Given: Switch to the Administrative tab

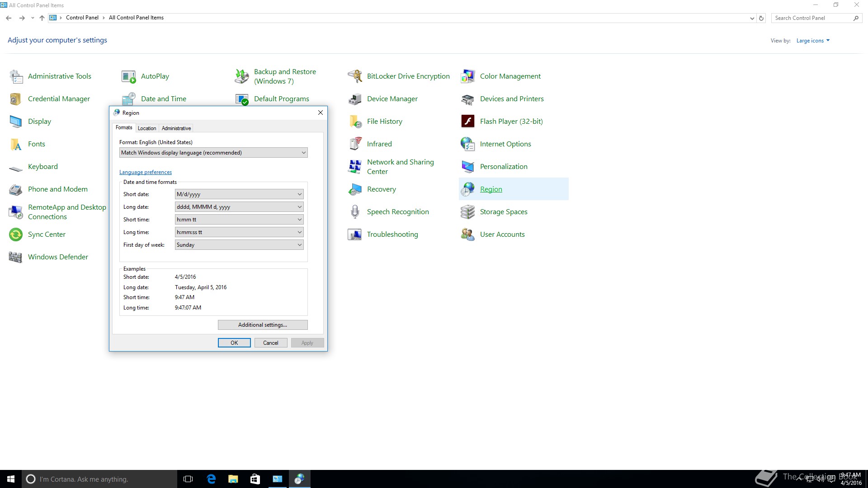Looking at the screenshot, I should tap(176, 128).
